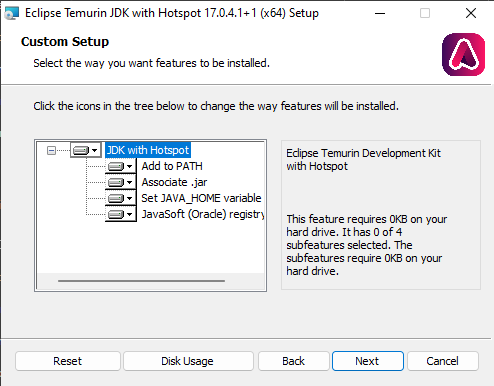Open the Disk Usage dialog
Viewport: 494px width, 386px height.
coord(188,361)
